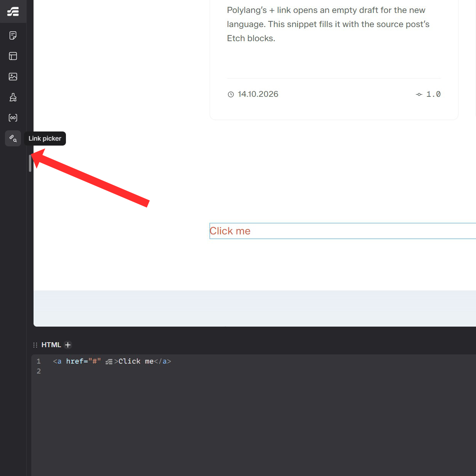This screenshot has width=476, height=476.
Task: Click the 'Click me' link in the preview
Action: (x=230, y=231)
